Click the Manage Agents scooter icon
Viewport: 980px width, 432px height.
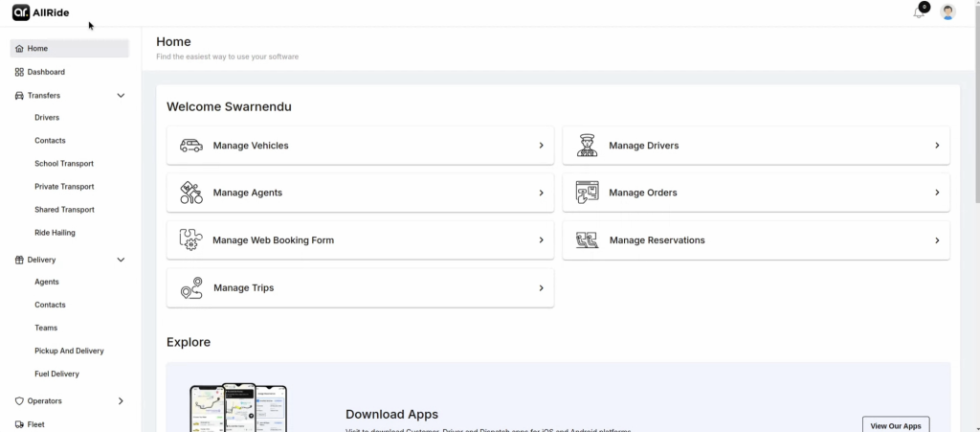(x=191, y=193)
